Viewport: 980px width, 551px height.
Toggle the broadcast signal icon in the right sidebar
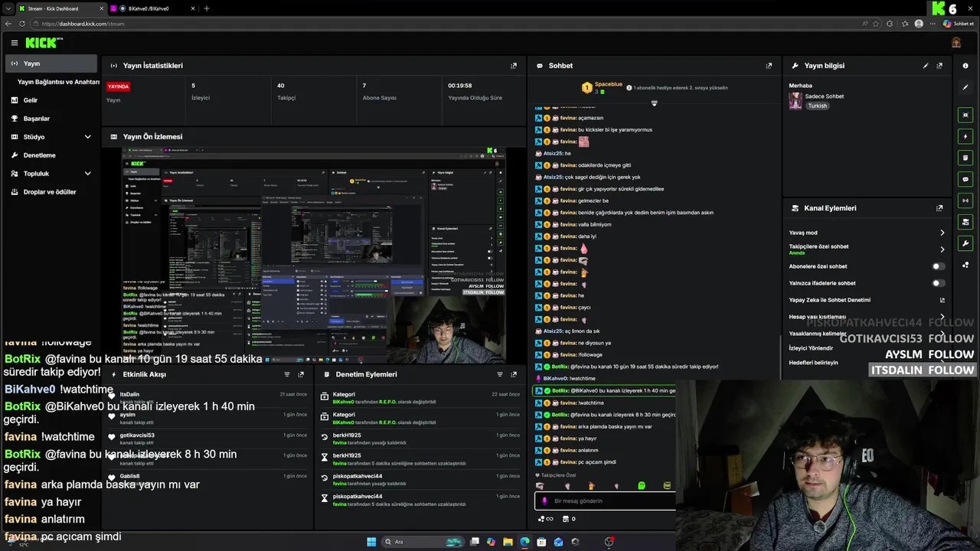coord(965,201)
